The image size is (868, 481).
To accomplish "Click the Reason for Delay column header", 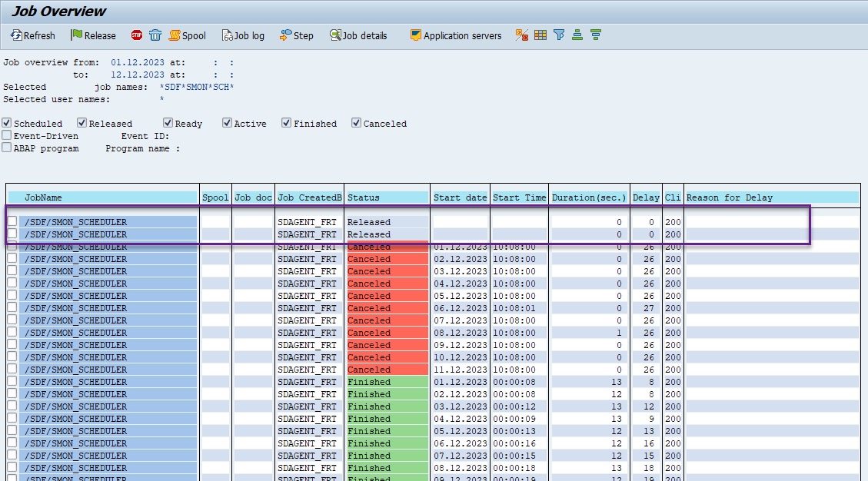I will pyautogui.click(x=772, y=197).
